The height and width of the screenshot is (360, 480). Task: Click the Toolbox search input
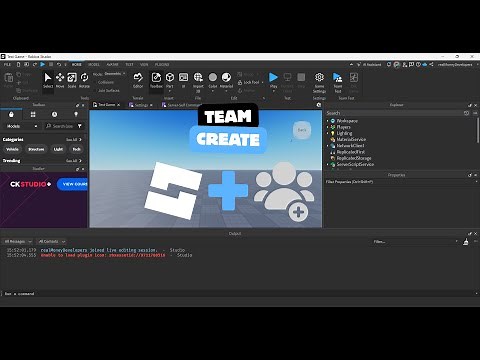60,126
